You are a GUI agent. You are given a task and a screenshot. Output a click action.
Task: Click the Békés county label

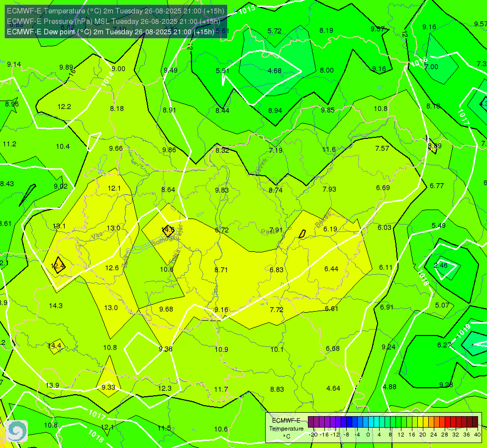[323, 220]
